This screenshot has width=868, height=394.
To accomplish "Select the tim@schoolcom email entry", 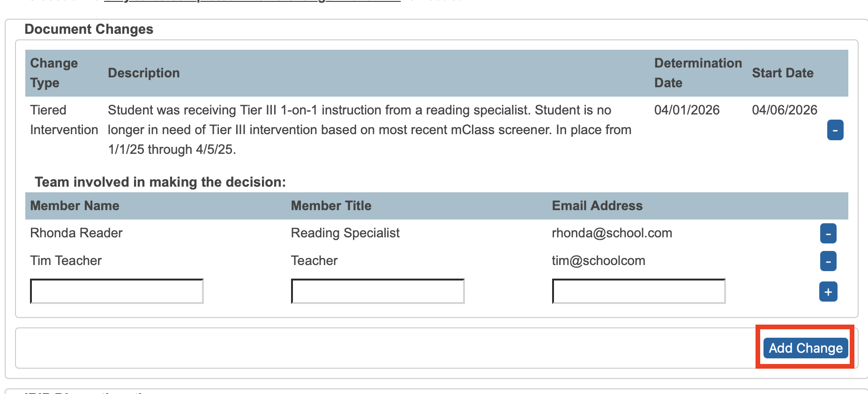I will [x=598, y=261].
